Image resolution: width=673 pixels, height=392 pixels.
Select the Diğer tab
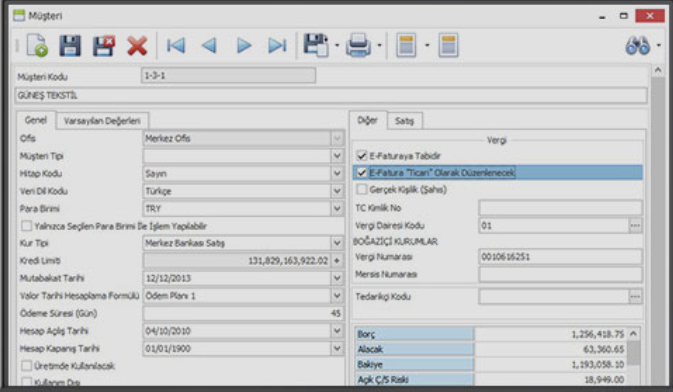367,120
